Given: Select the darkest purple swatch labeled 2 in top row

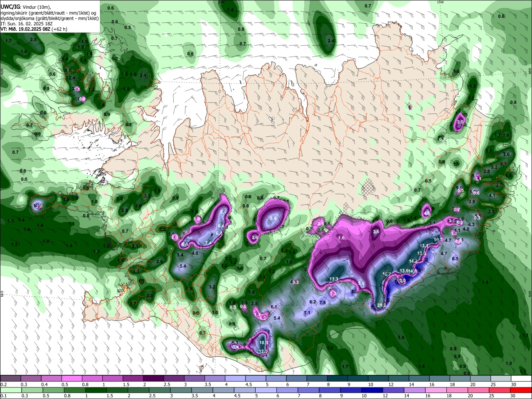Looking at the screenshot, I should pos(153,379).
